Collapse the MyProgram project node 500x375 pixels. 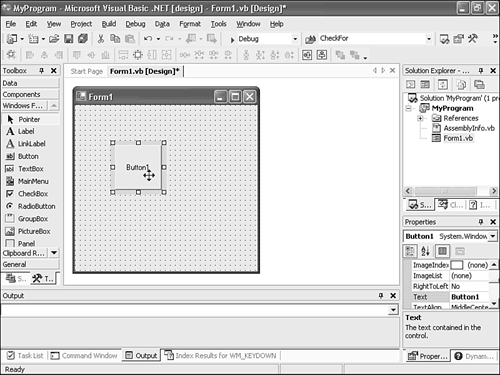408,108
